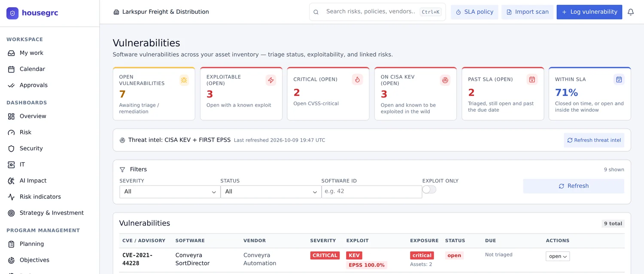This screenshot has width=644, height=274.
Task: Click the housegrc shield logo
Action: [12, 13]
